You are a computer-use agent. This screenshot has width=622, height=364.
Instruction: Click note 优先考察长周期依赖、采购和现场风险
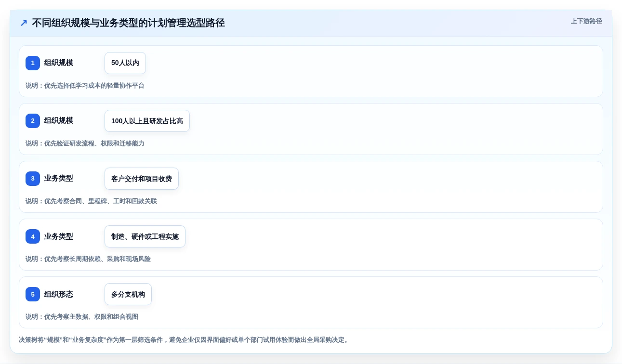tap(88, 259)
